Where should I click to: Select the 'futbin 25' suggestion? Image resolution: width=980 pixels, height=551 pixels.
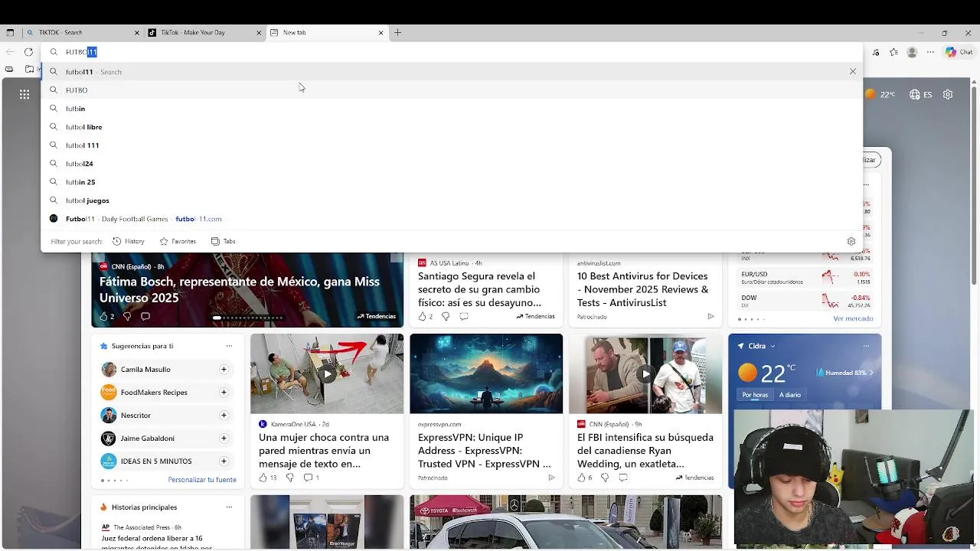point(452,182)
